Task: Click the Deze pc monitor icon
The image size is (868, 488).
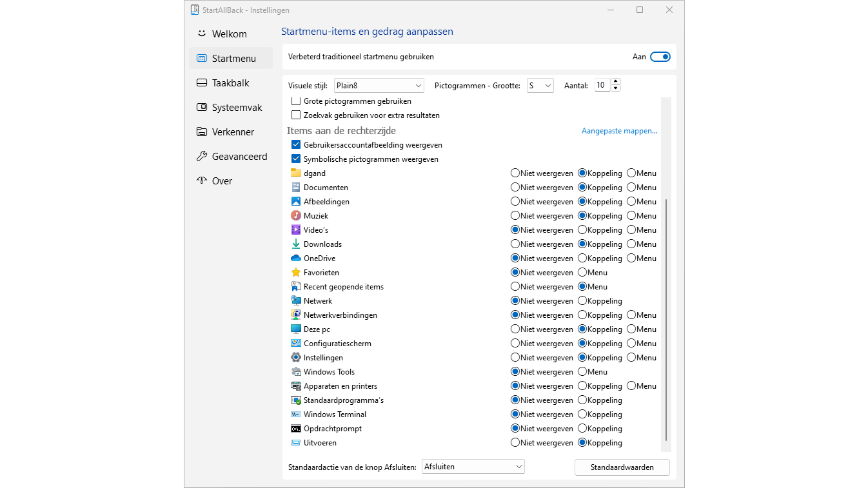Action: coord(296,329)
